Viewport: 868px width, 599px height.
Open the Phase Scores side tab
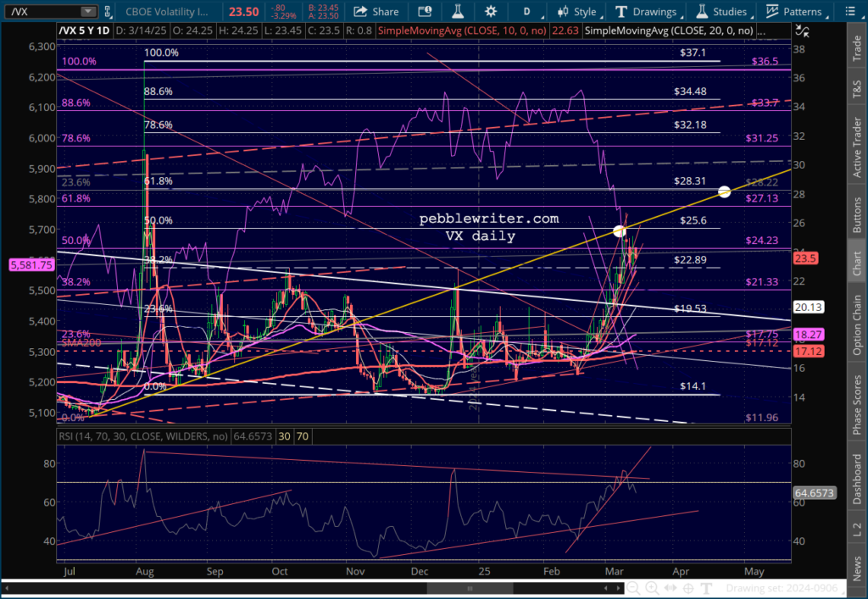click(856, 405)
